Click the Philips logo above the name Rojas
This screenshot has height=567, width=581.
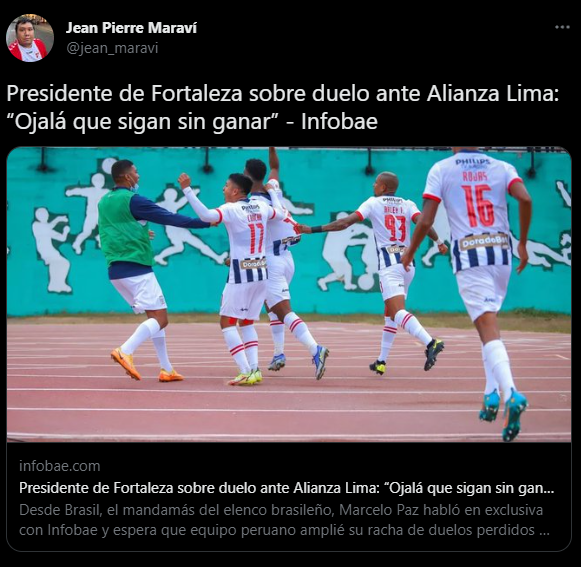tap(472, 162)
